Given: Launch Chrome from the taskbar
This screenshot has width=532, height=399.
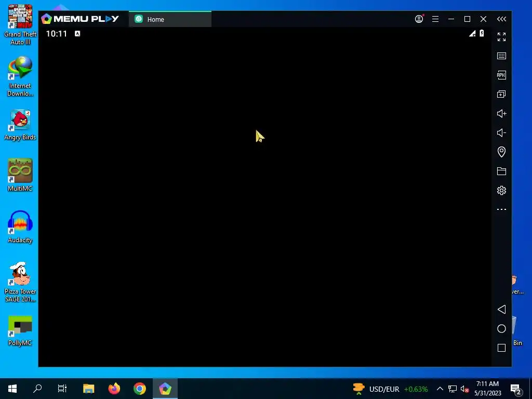Looking at the screenshot, I should pyautogui.click(x=139, y=389).
